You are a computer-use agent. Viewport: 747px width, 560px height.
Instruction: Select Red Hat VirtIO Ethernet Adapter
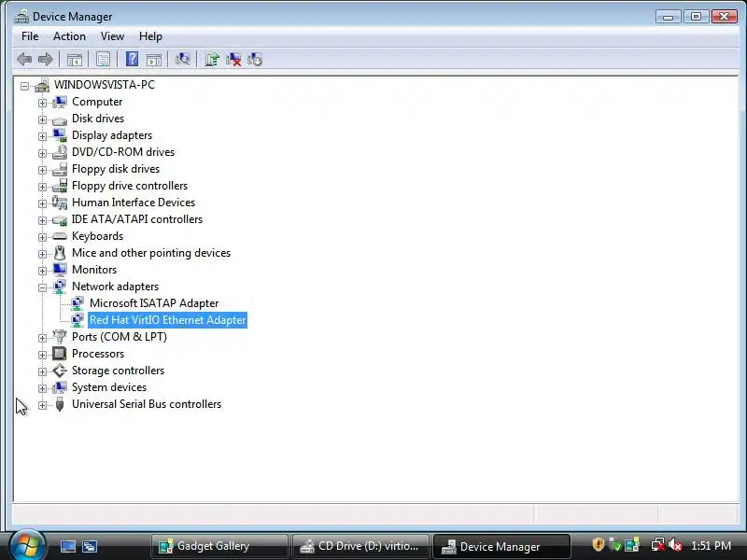click(168, 320)
